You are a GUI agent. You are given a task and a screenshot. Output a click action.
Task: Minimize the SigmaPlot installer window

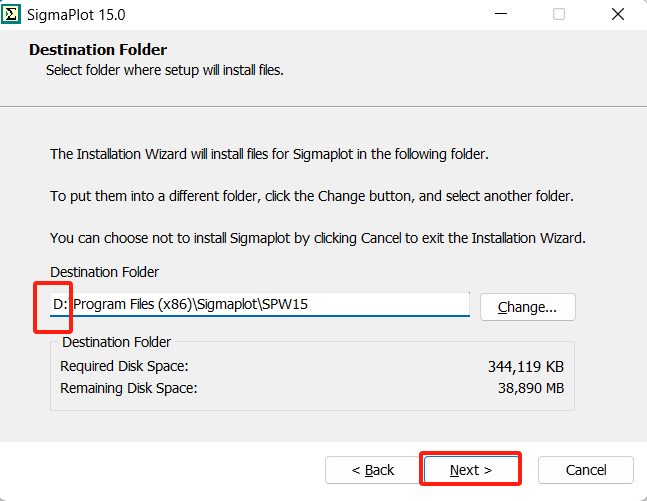[497, 15]
